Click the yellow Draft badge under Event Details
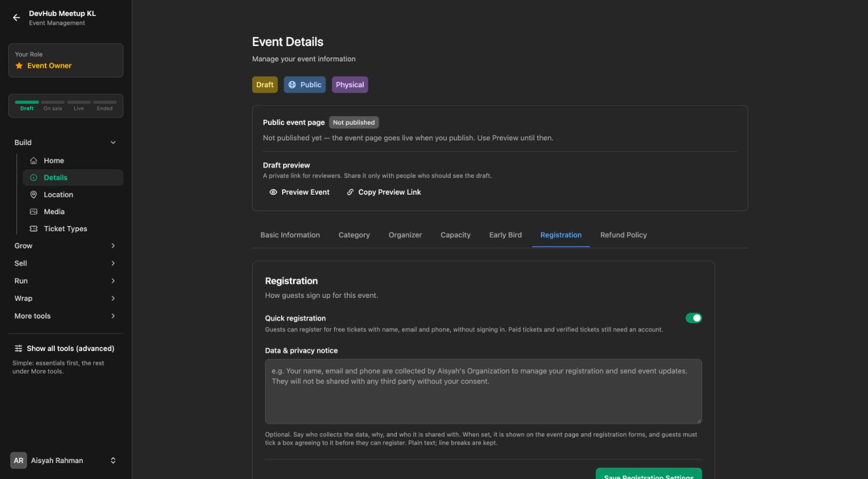This screenshot has width=868, height=479. tap(265, 85)
